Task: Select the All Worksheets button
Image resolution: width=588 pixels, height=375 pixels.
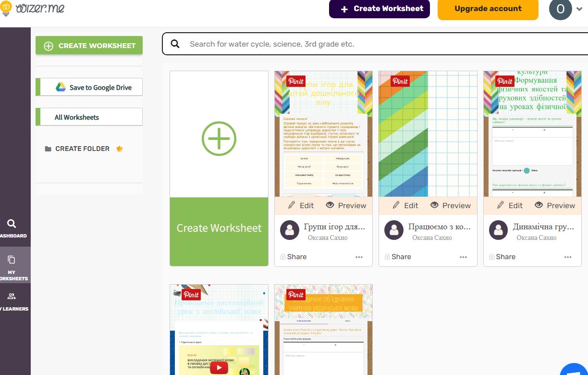Action: pos(89,117)
